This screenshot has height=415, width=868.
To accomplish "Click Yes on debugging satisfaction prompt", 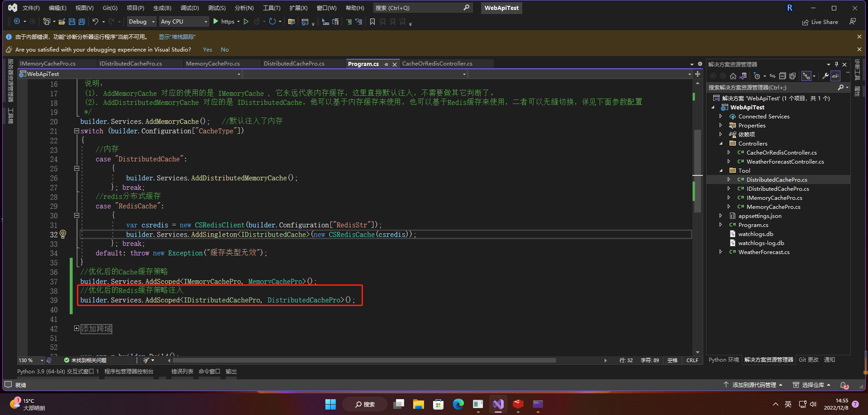I will [208, 50].
